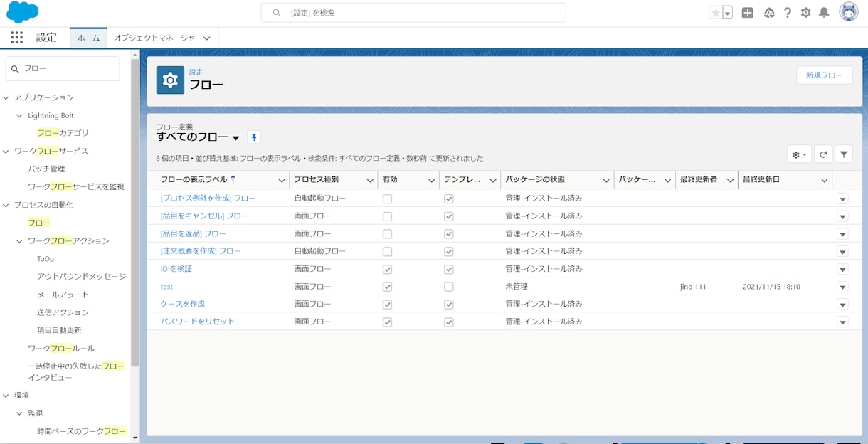Open the Trailhead guidance icon

(x=769, y=13)
